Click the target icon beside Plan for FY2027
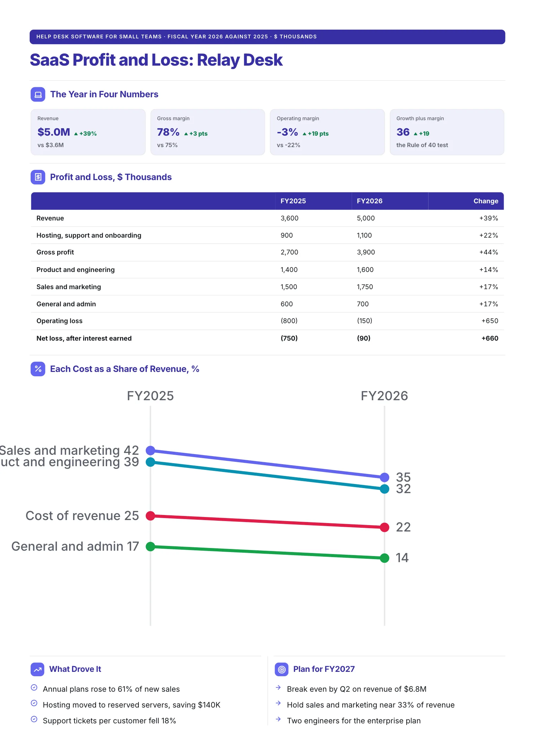The width and height of the screenshot is (535, 756). pos(282,669)
